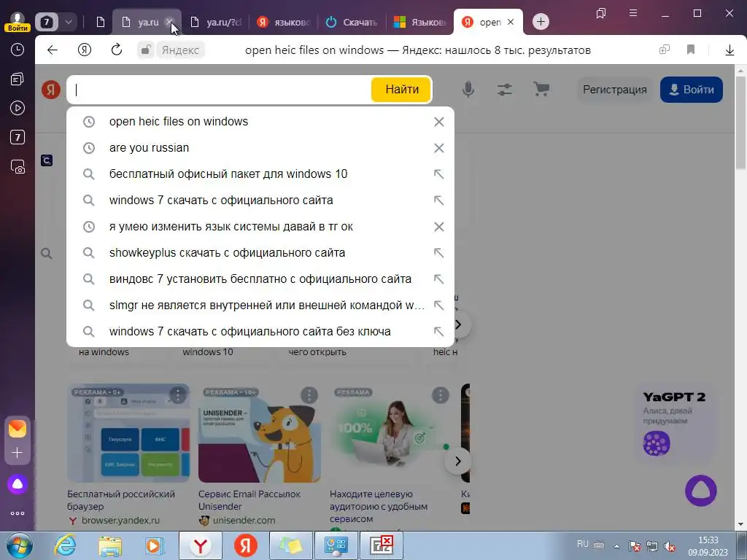Launch Internet Explorer from taskbar
747x560 pixels.
[65, 545]
